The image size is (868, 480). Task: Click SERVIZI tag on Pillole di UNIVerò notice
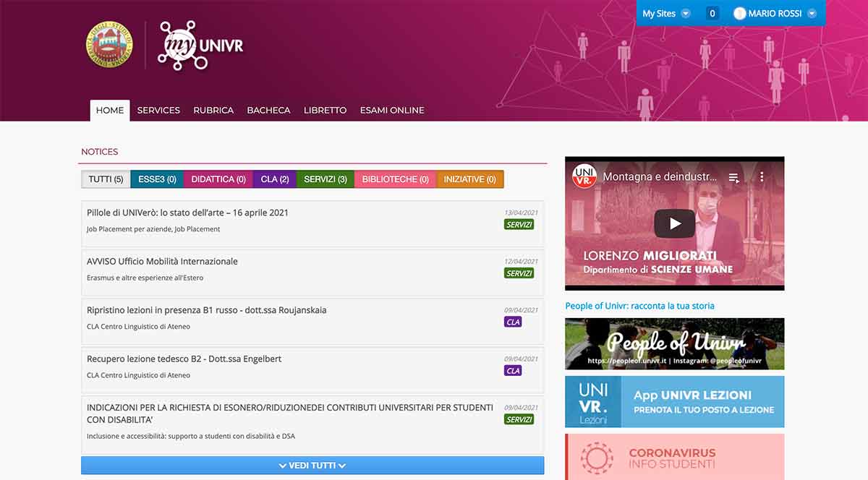(519, 225)
